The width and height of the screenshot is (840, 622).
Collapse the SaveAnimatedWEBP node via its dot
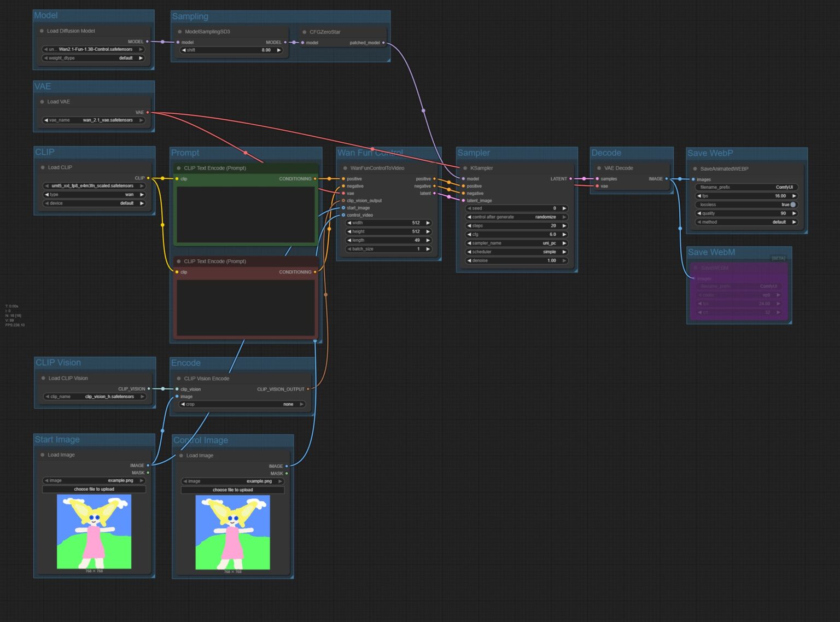point(695,168)
